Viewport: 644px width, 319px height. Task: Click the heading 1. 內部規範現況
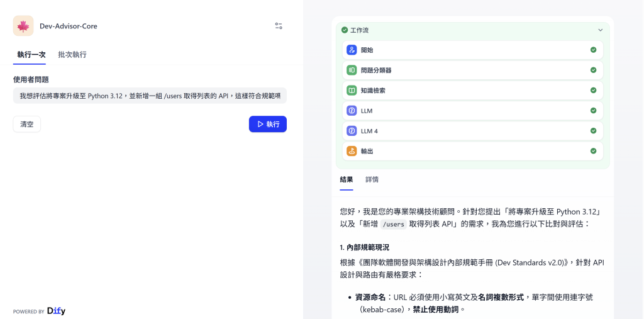coord(365,247)
